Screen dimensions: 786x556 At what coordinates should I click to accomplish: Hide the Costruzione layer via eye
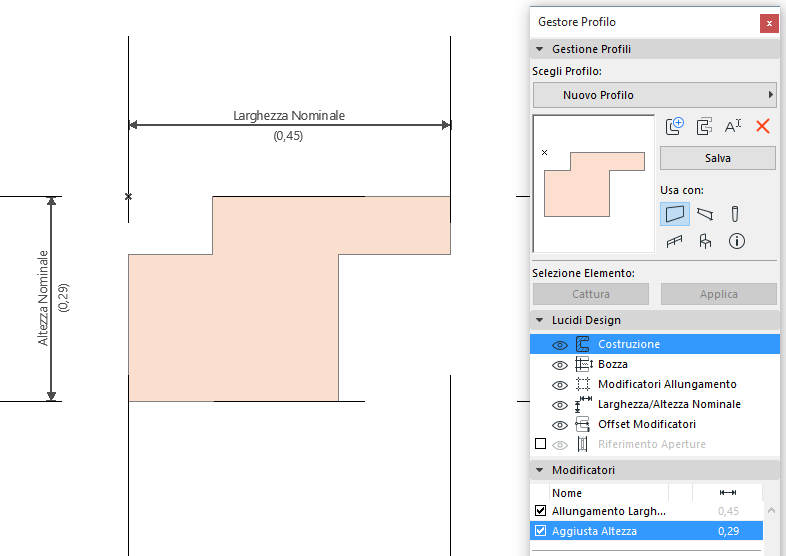[x=559, y=345]
